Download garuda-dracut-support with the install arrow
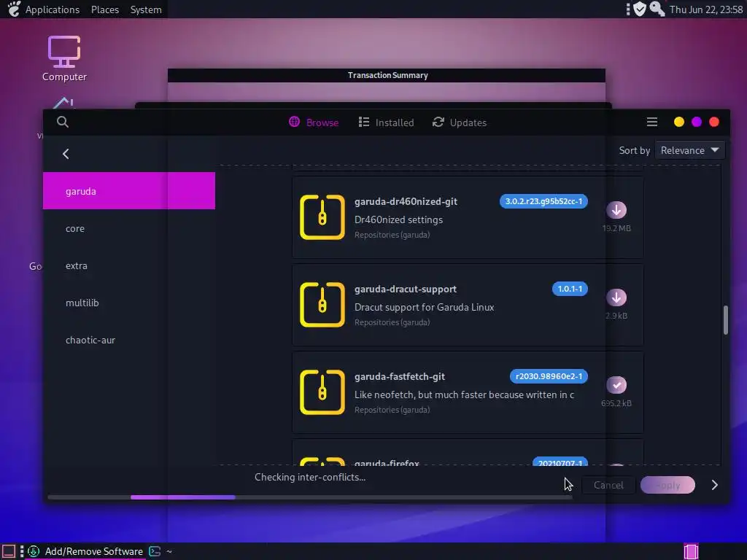The height and width of the screenshot is (560, 747). pyautogui.click(x=616, y=297)
